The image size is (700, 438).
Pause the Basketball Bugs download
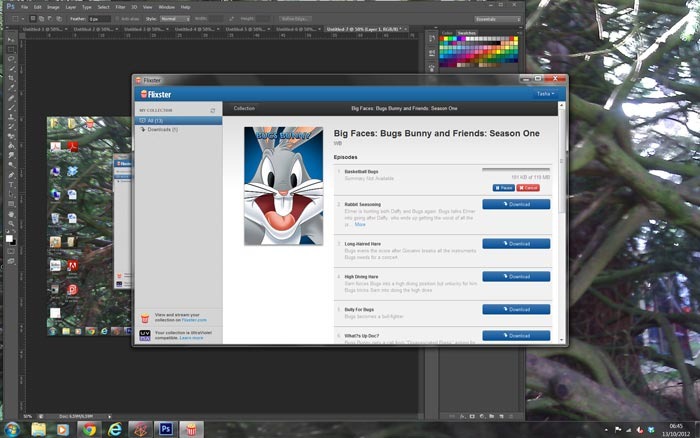[x=504, y=188]
